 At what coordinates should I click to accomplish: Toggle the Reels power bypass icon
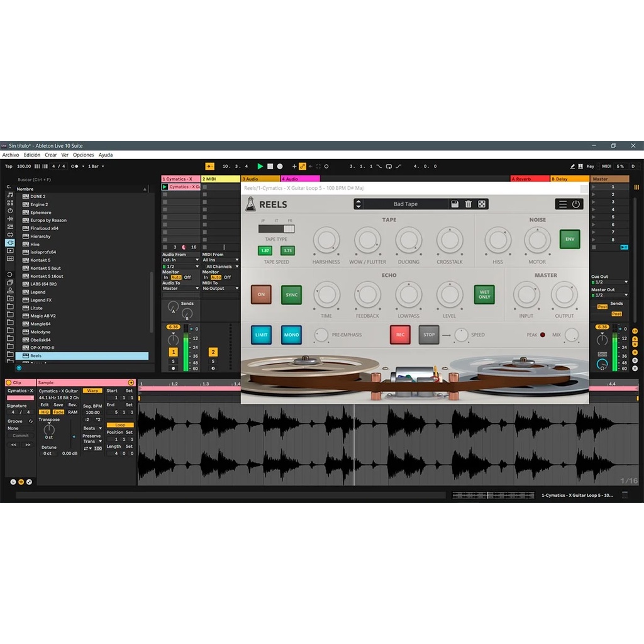[x=576, y=204]
